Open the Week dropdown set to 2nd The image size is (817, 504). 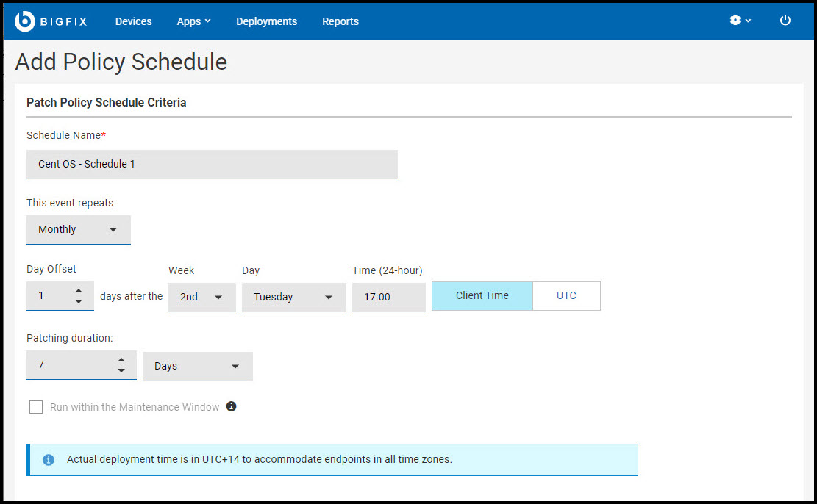tap(201, 297)
